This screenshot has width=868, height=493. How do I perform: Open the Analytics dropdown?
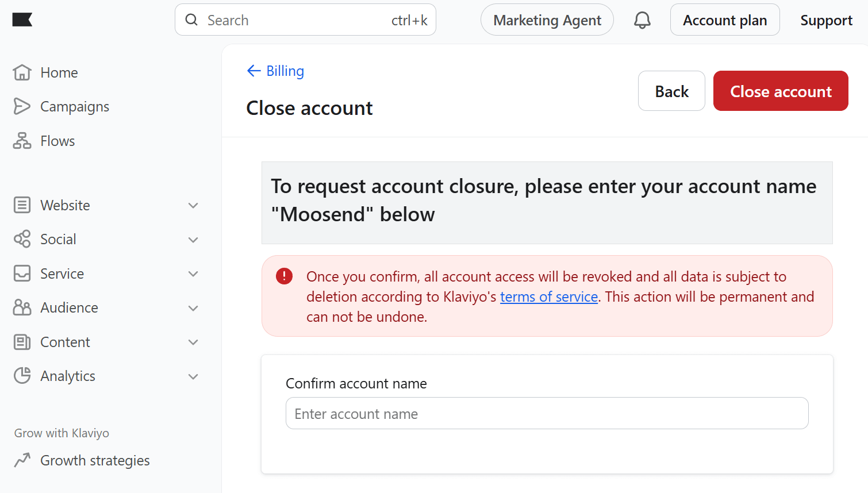tap(193, 376)
